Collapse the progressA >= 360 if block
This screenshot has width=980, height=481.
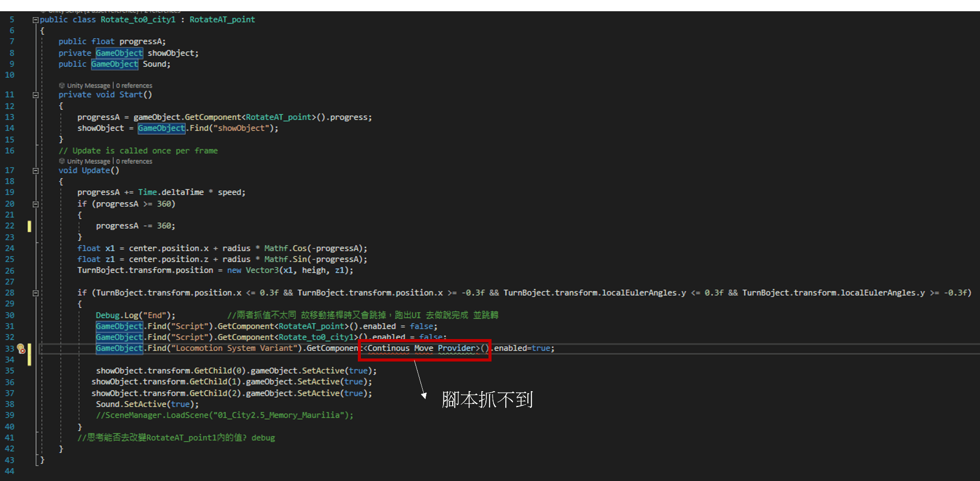pos(35,204)
